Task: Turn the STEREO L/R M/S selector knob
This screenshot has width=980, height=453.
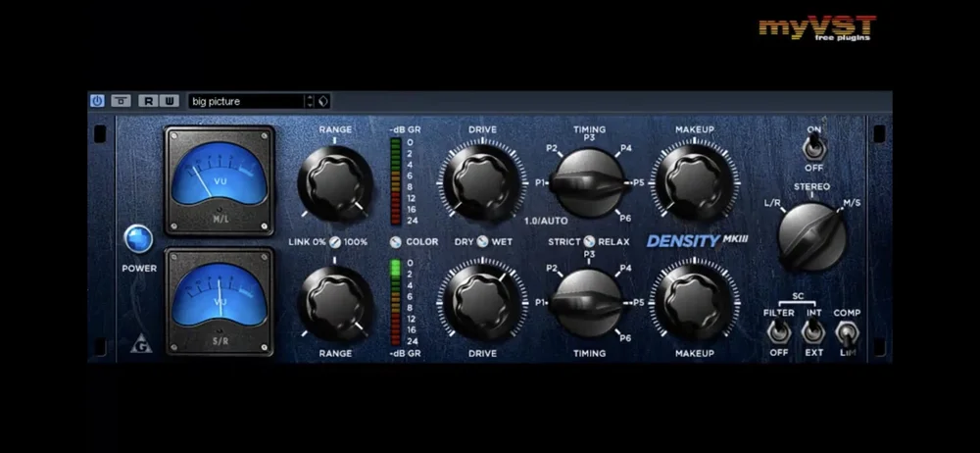Action: pos(811,236)
